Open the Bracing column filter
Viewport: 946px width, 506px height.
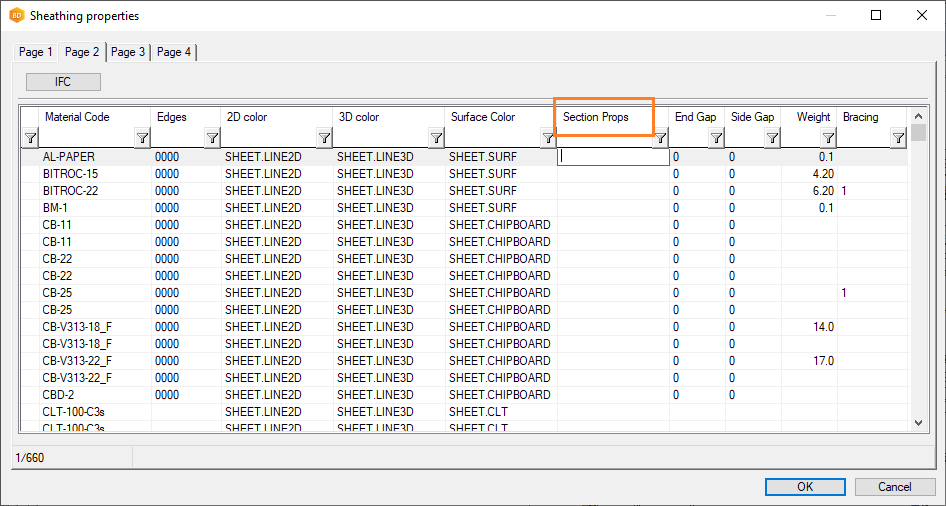point(898,138)
